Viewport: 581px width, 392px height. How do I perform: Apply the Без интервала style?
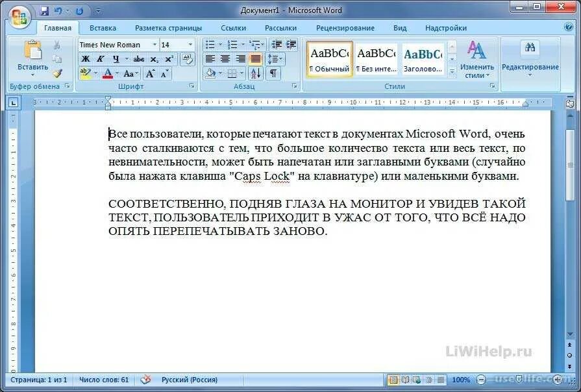tap(376, 59)
